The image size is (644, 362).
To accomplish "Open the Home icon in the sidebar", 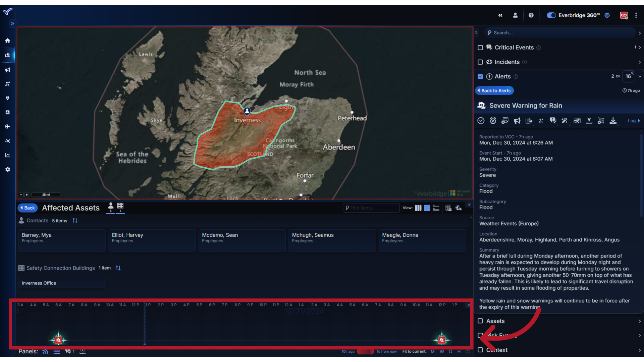I will [7, 40].
